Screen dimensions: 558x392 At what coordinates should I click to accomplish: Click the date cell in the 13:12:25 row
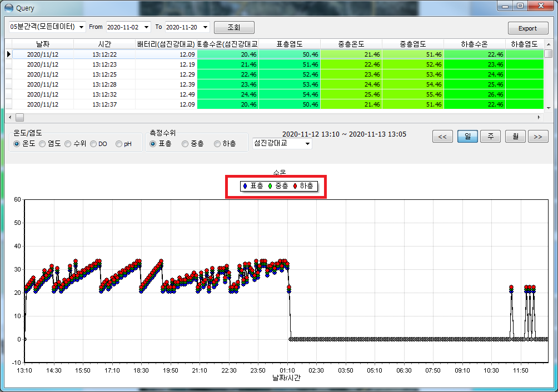click(43, 74)
